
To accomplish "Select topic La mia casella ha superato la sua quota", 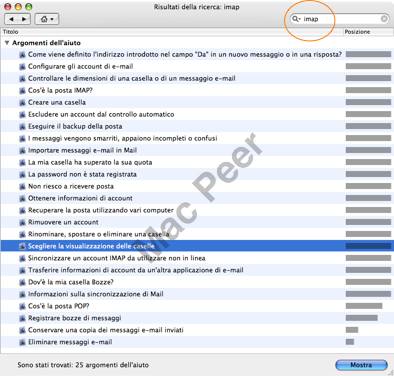I will 90,162.
